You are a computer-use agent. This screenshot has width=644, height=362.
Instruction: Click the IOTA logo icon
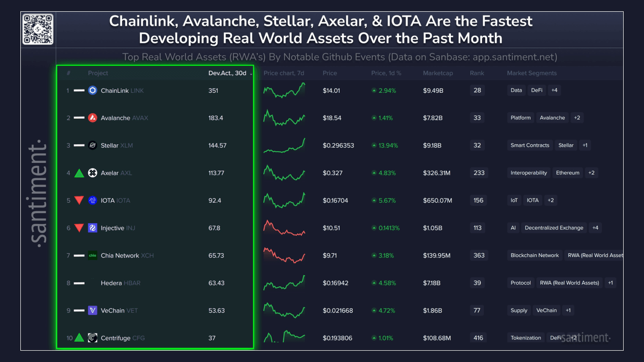click(x=92, y=200)
